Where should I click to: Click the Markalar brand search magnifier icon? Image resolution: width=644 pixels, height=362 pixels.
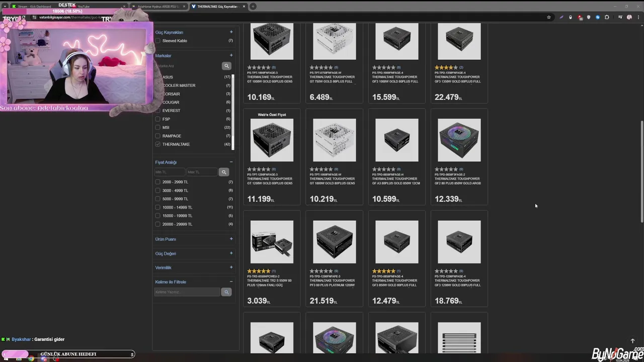(x=226, y=66)
